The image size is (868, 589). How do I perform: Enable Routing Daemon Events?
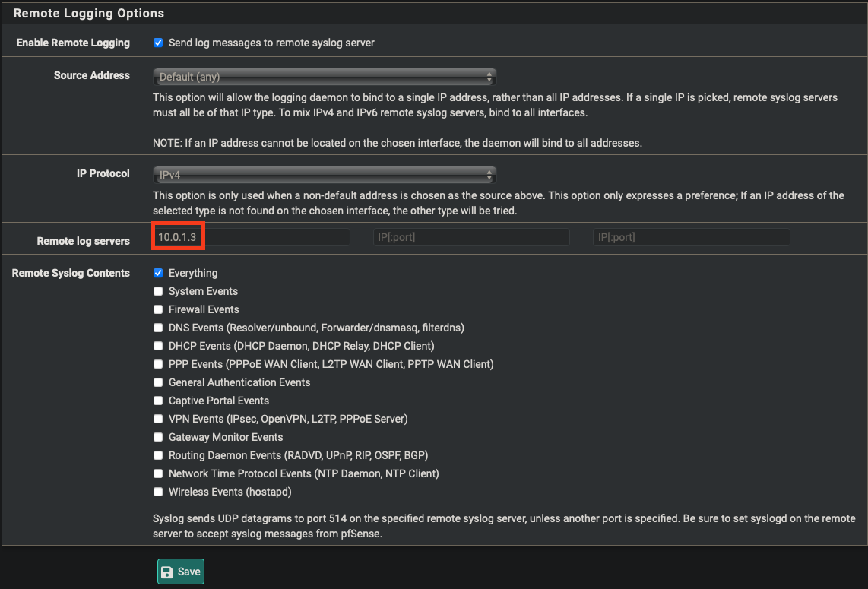[x=158, y=455]
